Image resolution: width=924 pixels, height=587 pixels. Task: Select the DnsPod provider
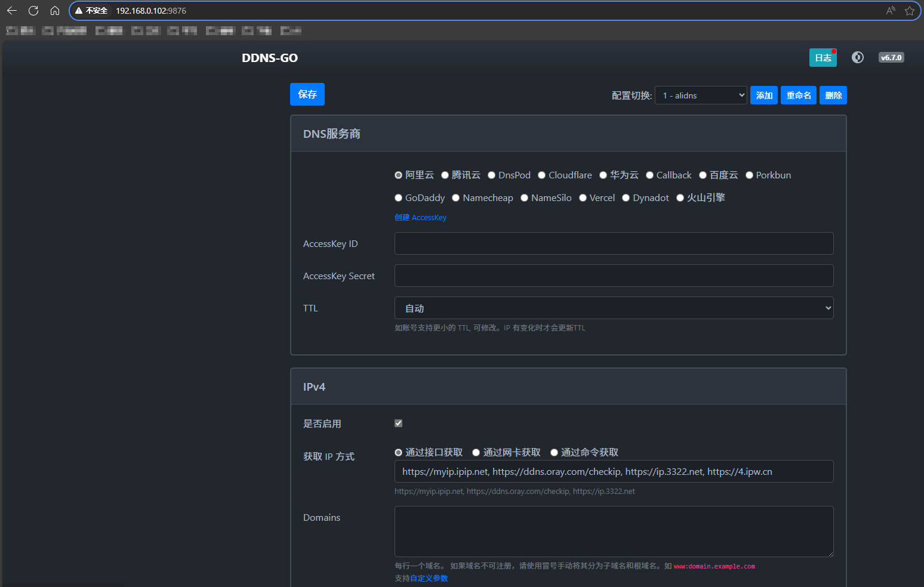(x=491, y=175)
